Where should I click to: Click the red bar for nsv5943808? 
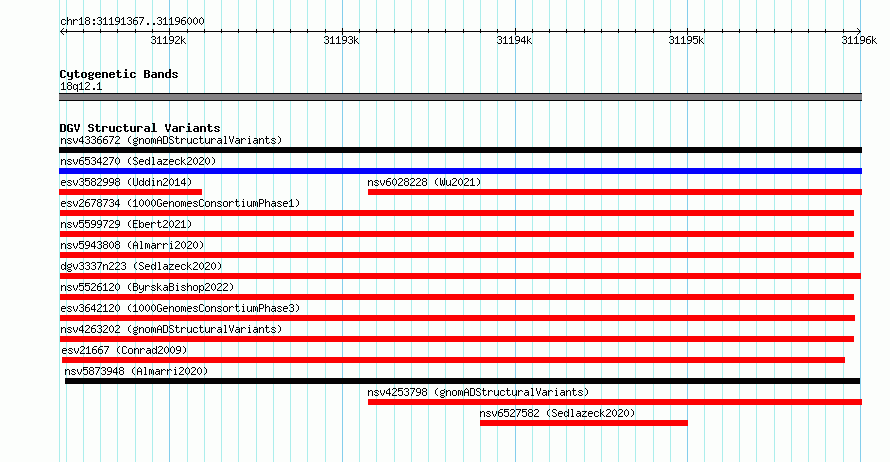(x=456, y=255)
